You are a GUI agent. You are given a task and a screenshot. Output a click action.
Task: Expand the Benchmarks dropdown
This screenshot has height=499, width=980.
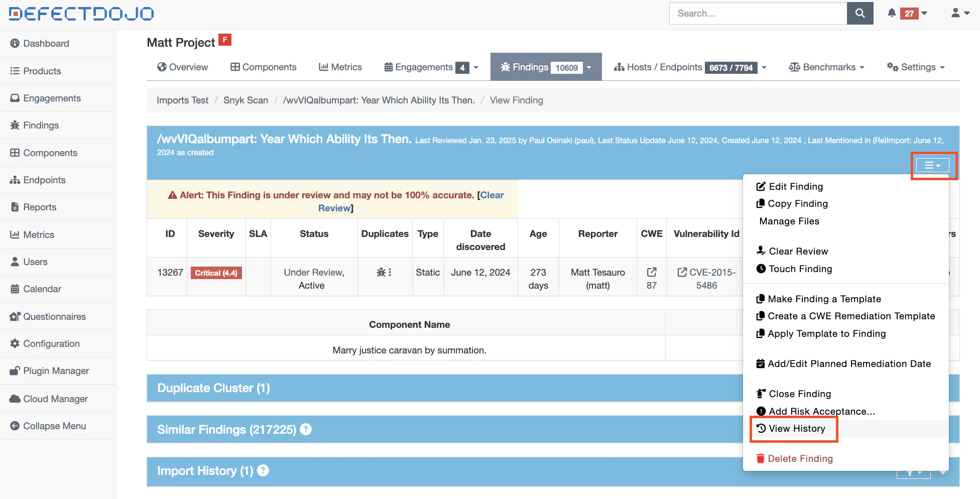coord(826,67)
